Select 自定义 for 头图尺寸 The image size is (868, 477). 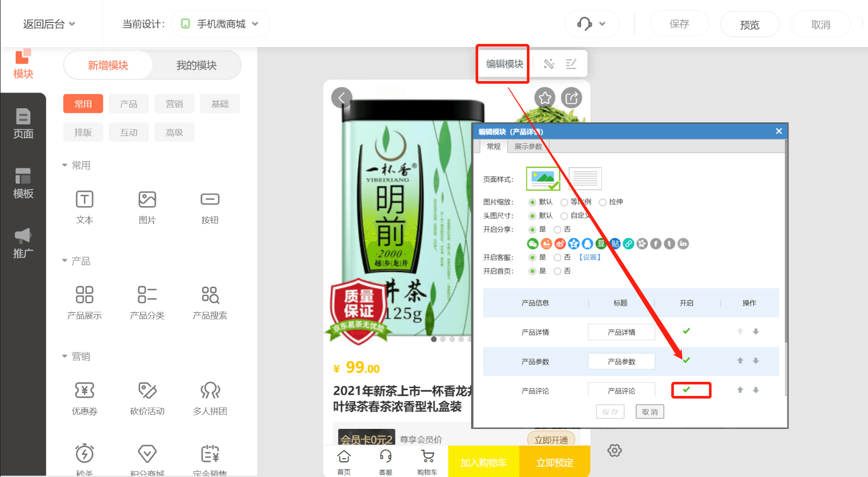(564, 215)
